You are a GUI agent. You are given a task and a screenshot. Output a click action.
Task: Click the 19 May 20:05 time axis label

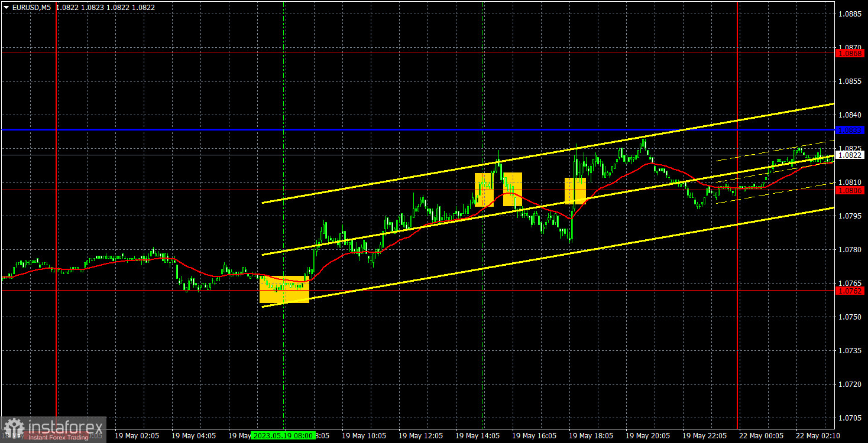pyautogui.click(x=647, y=435)
